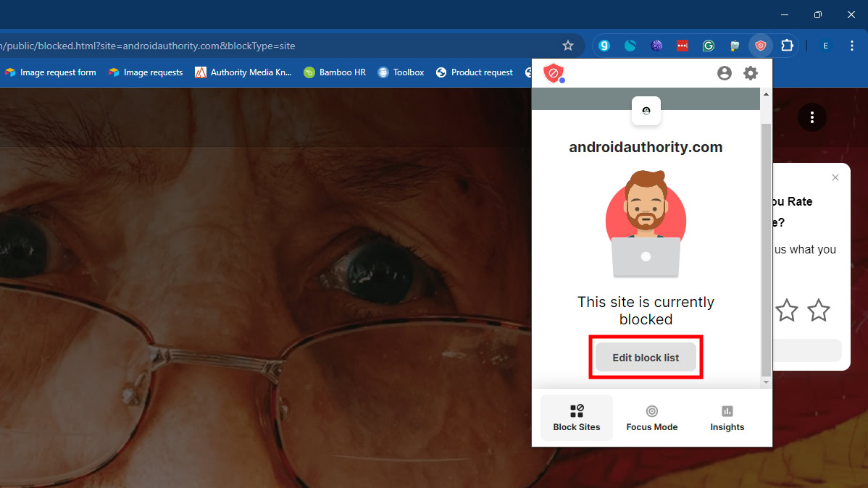This screenshot has height=488, width=868.
Task: Switch to the Focus Mode tab
Action: [x=651, y=418]
